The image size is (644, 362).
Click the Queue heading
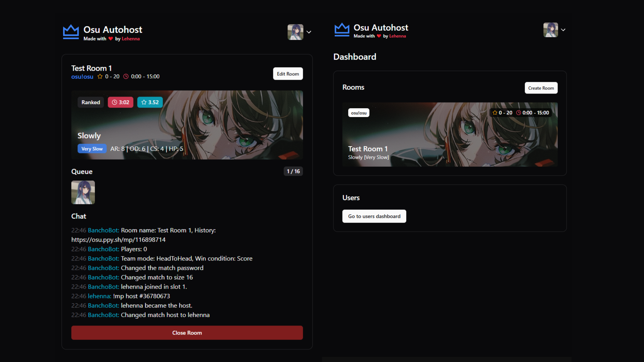[82, 172]
